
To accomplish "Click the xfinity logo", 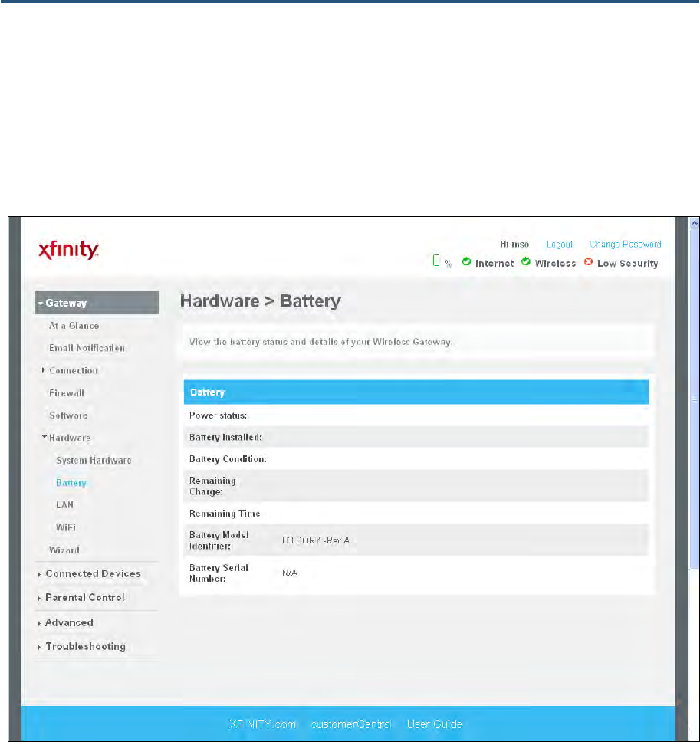I will (x=69, y=250).
